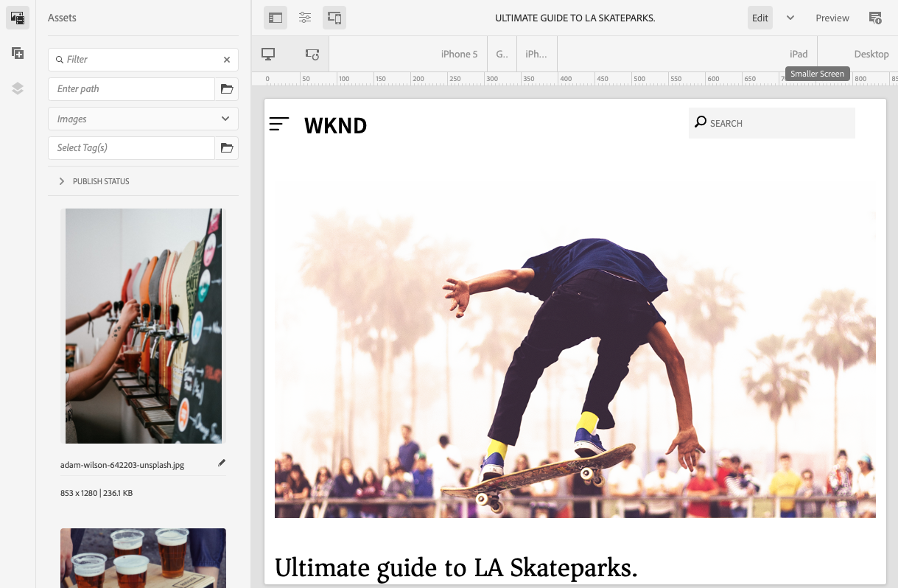
Task: Open the Images asset type dropdown
Action: click(143, 119)
